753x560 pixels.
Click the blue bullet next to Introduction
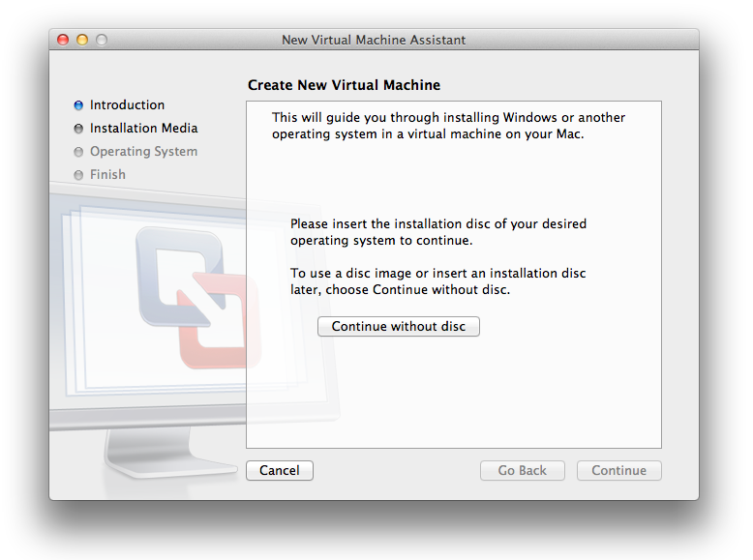(78, 105)
